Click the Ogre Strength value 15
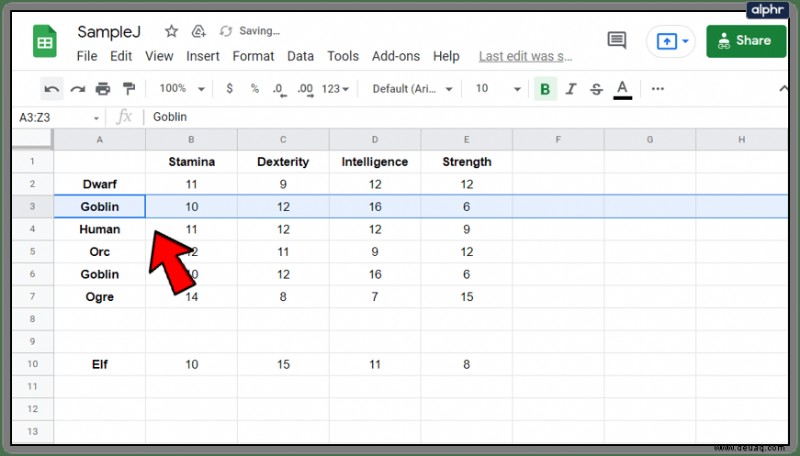The image size is (800, 456). point(467,297)
